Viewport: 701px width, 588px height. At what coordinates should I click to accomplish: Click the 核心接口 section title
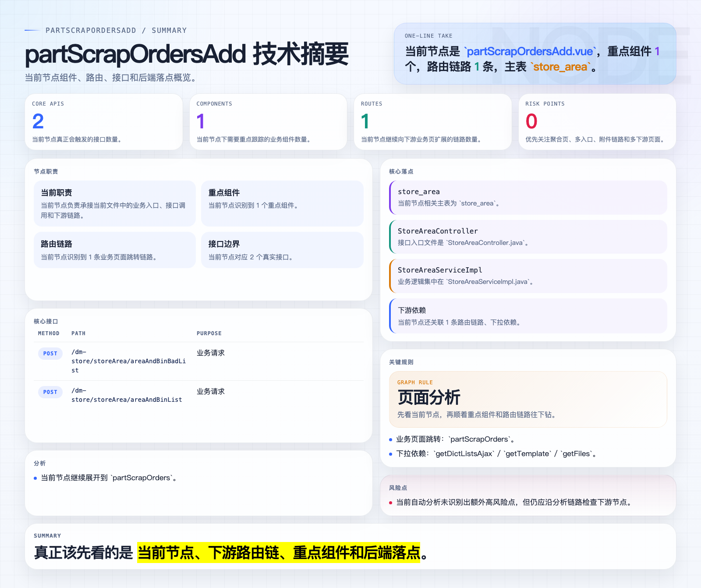coord(46,321)
